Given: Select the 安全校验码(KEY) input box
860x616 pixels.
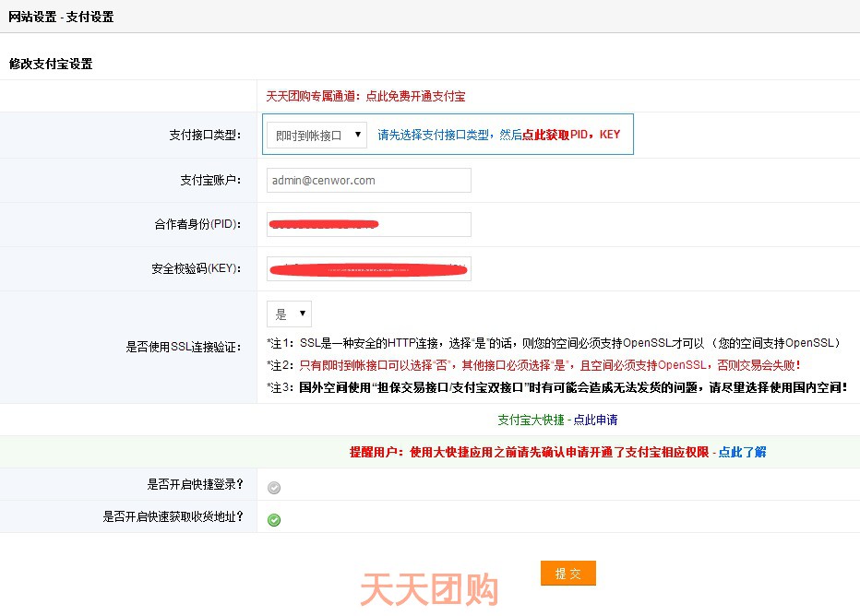Looking at the screenshot, I should click(x=368, y=269).
